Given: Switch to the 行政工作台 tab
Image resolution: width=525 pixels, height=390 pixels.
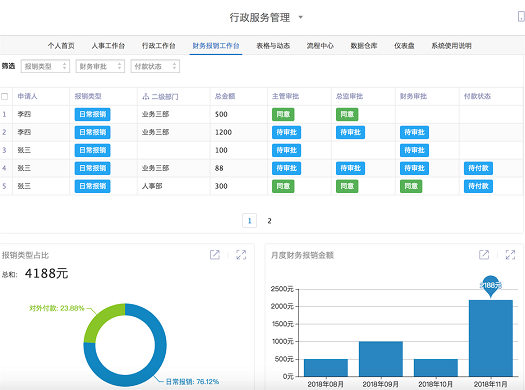Looking at the screenshot, I should point(158,46).
